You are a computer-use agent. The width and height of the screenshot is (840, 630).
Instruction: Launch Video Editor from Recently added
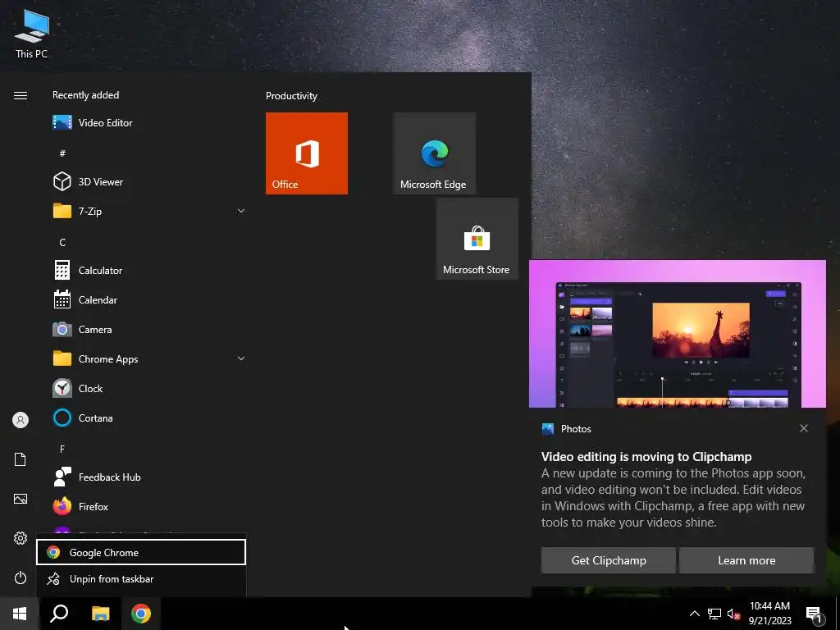(x=150, y=123)
